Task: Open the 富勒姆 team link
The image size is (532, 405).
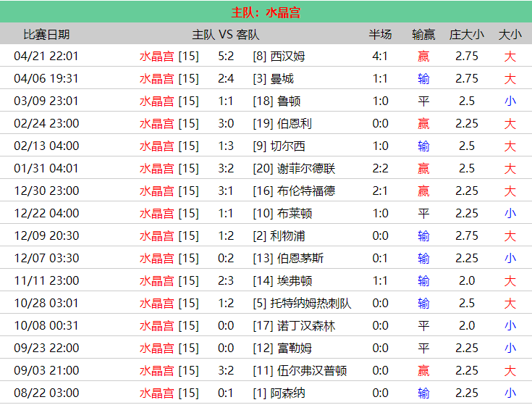Action: tap(295, 348)
